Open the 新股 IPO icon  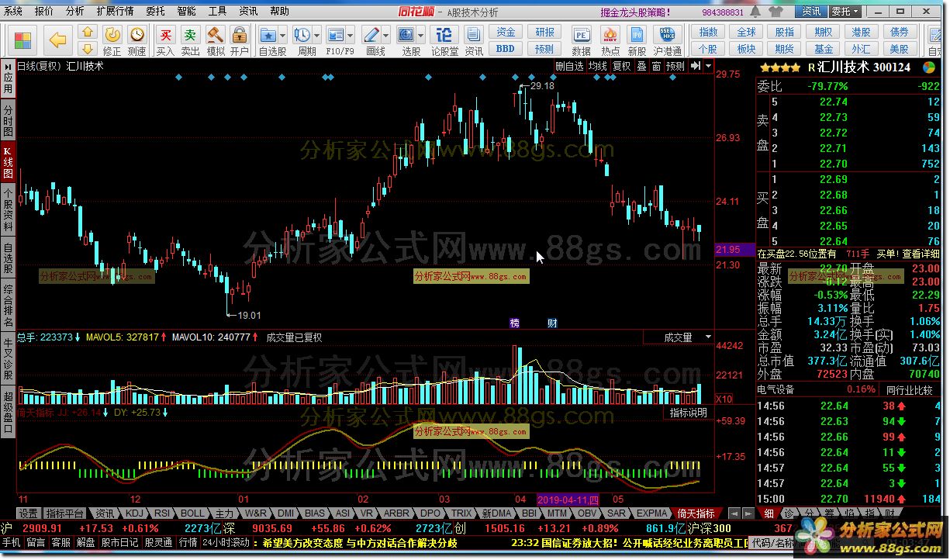coord(637,36)
